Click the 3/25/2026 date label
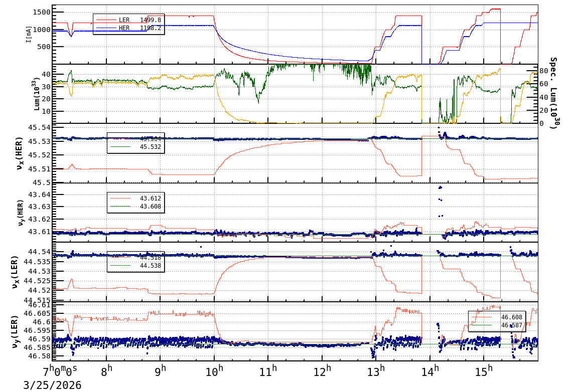The image size is (579, 392). click(x=53, y=385)
